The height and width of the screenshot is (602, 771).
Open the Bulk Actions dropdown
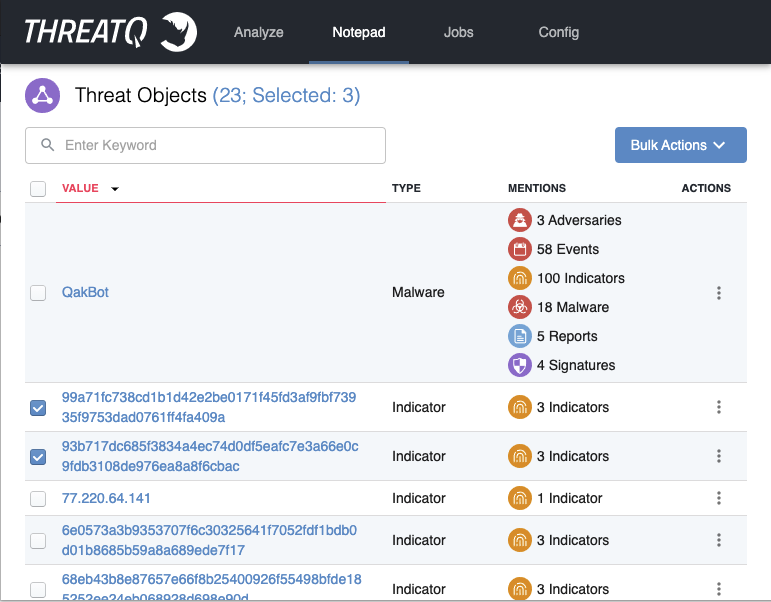point(681,145)
